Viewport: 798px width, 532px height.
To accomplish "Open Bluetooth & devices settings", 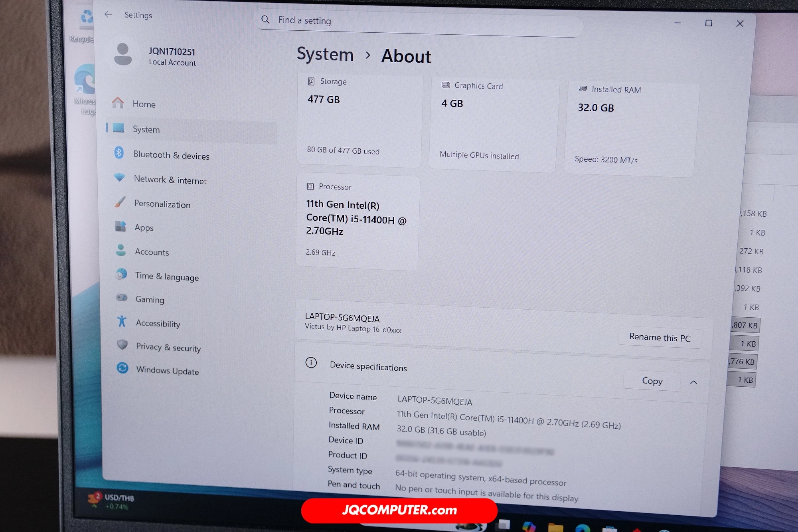I will (171, 155).
